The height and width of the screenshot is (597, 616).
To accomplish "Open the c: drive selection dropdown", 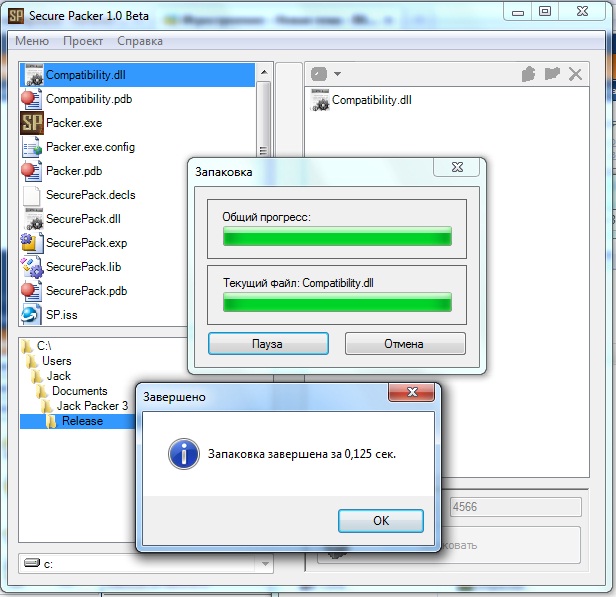I will [264, 564].
